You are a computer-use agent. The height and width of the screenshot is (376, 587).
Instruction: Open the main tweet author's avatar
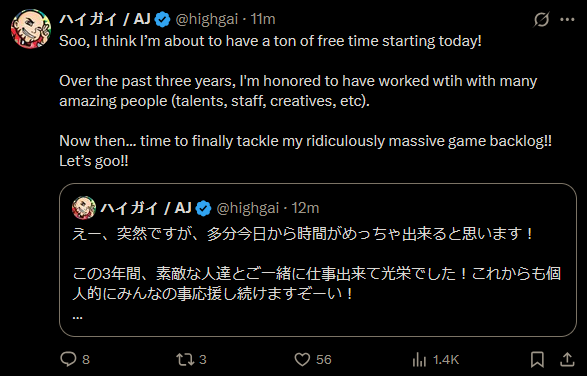click(31, 29)
